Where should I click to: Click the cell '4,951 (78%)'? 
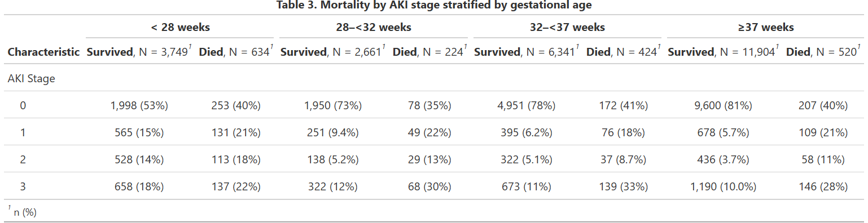tap(527, 105)
